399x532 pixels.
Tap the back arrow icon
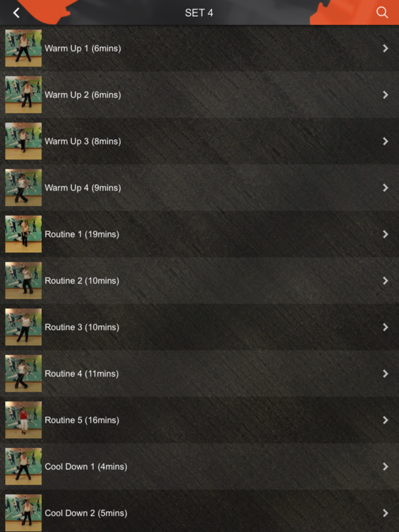pyautogui.click(x=16, y=13)
